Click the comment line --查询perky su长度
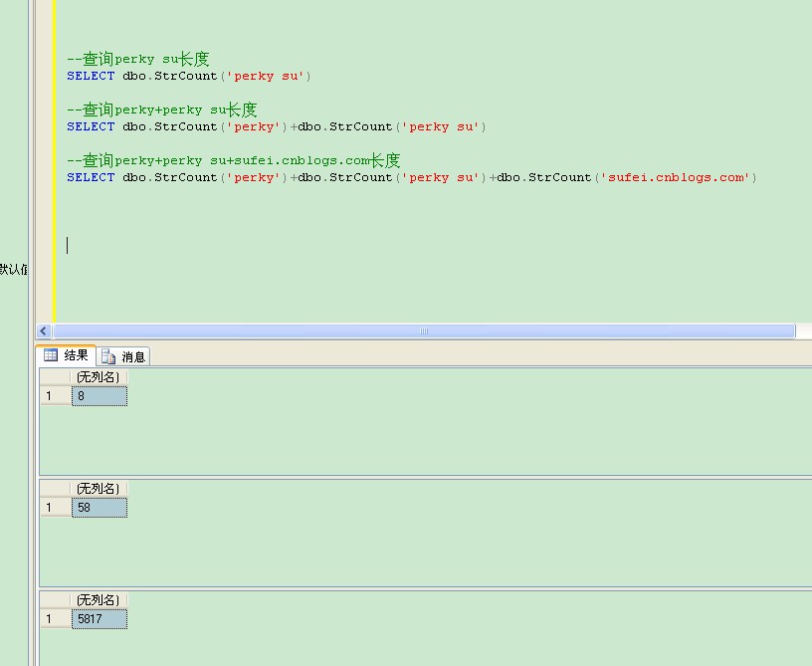 137,59
